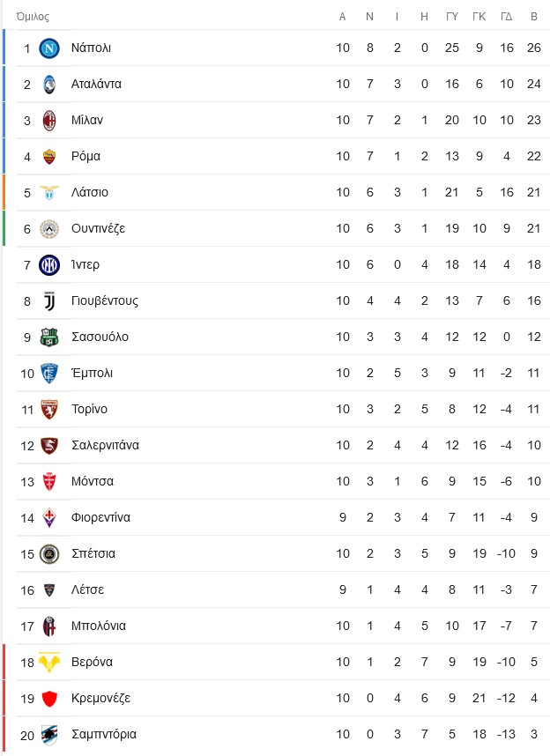Open the Lazio eagle logo

[x=49, y=193]
